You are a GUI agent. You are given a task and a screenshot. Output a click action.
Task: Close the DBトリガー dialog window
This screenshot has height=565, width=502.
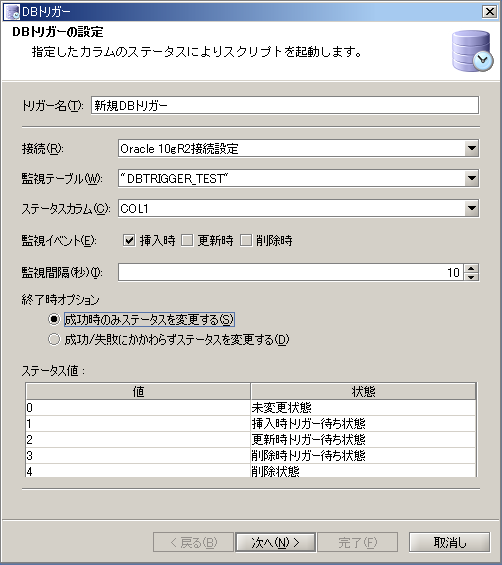pos(490,12)
